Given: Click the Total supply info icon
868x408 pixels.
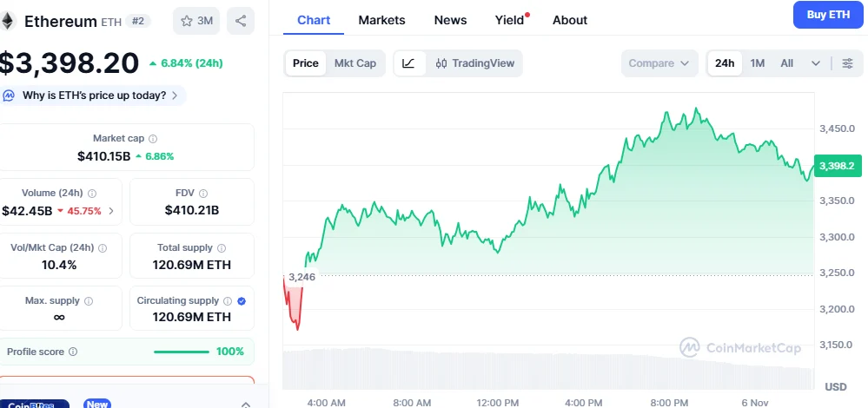Looking at the screenshot, I should 221,248.
